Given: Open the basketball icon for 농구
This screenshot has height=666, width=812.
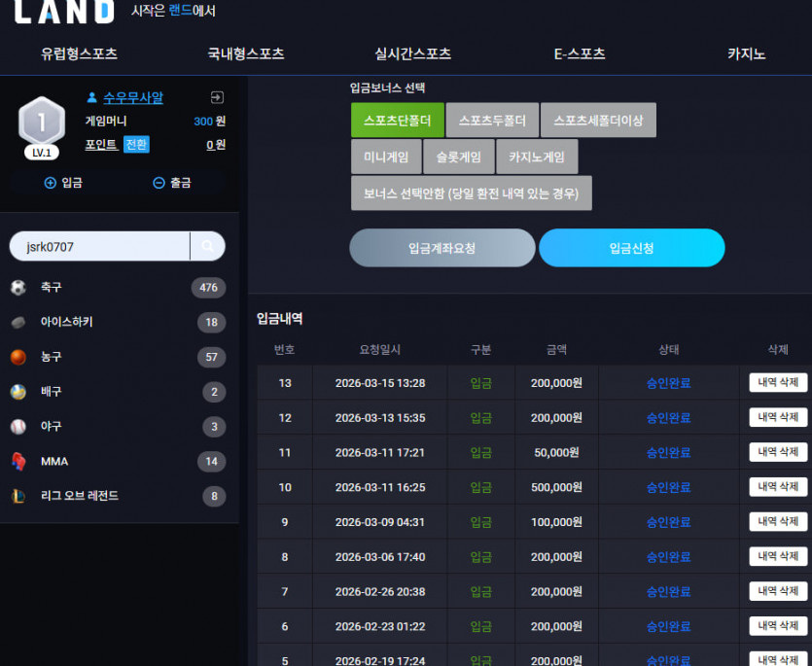Looking at the screenshot, I should tap(18, 358).
